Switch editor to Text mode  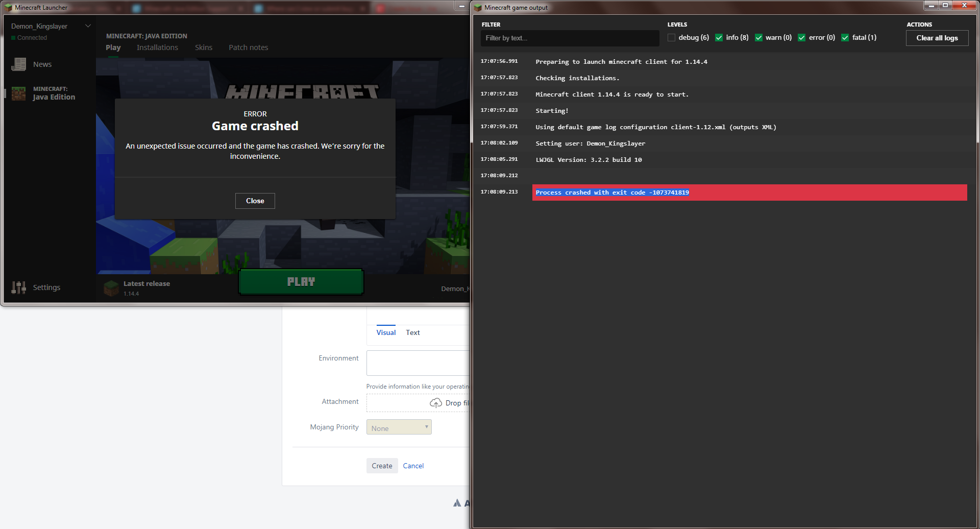click(413, 332)
